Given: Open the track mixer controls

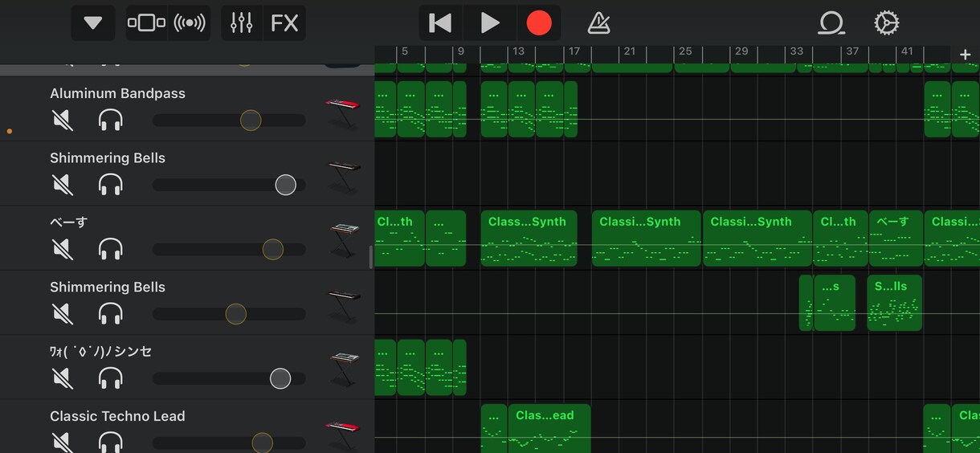Looking at the screenshot, I should (x=242, y=22).
